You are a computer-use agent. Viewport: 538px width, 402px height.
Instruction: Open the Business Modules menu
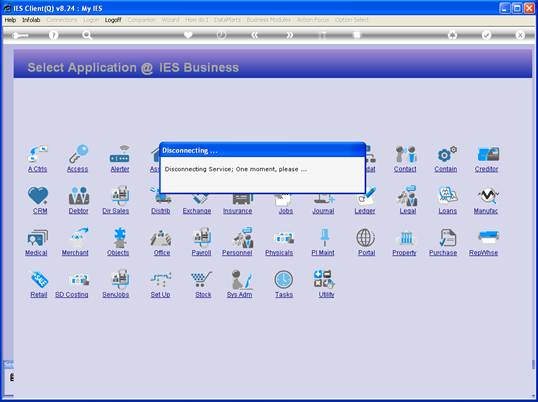[x=269, y=20]
